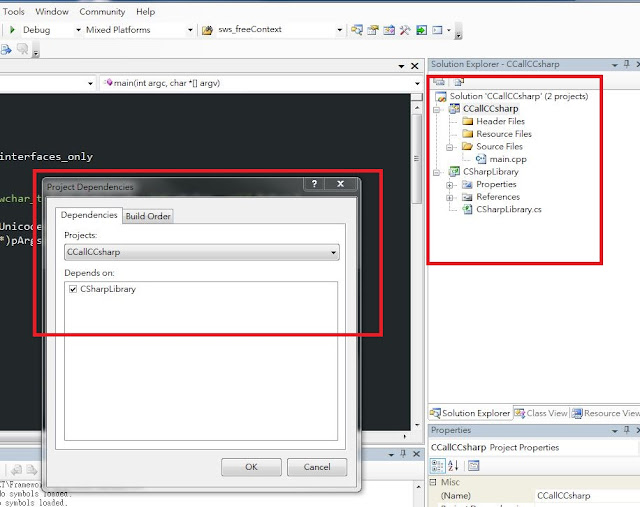Open Solution Explorer from the toolbar icon
Viewport: 640px width, 507px height.
[357, 30]
